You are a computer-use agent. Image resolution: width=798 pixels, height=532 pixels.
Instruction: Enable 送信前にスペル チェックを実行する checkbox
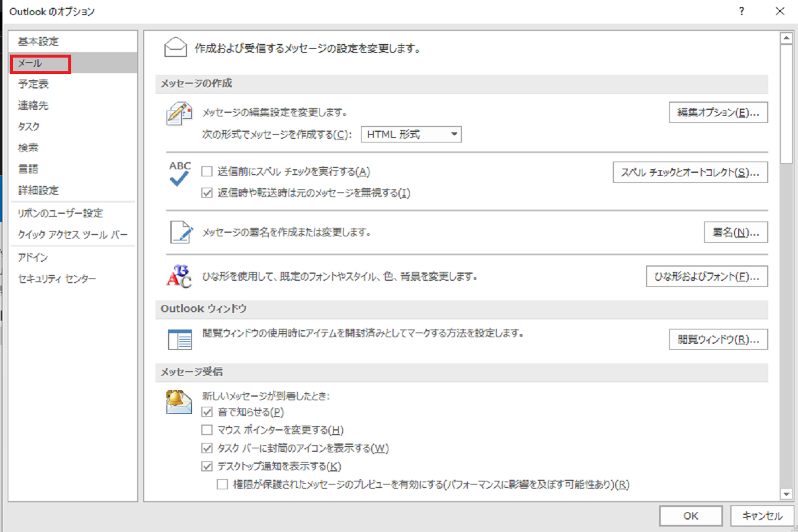pos(207,172)
